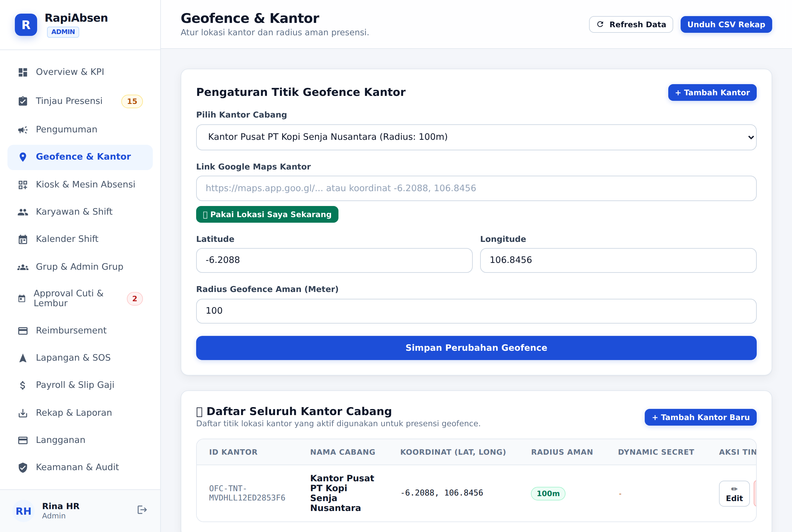Log out using the exit icon

pos(142,510)
